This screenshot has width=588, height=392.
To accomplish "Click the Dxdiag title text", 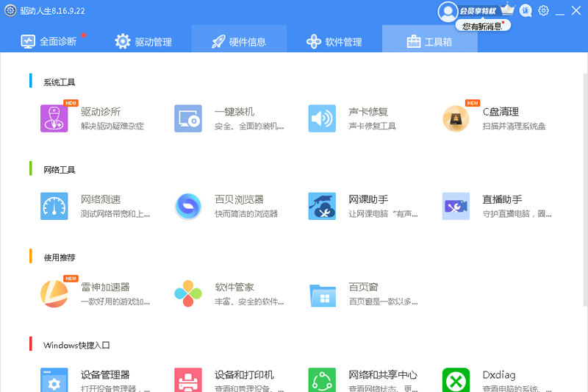I will coord(499,375).
